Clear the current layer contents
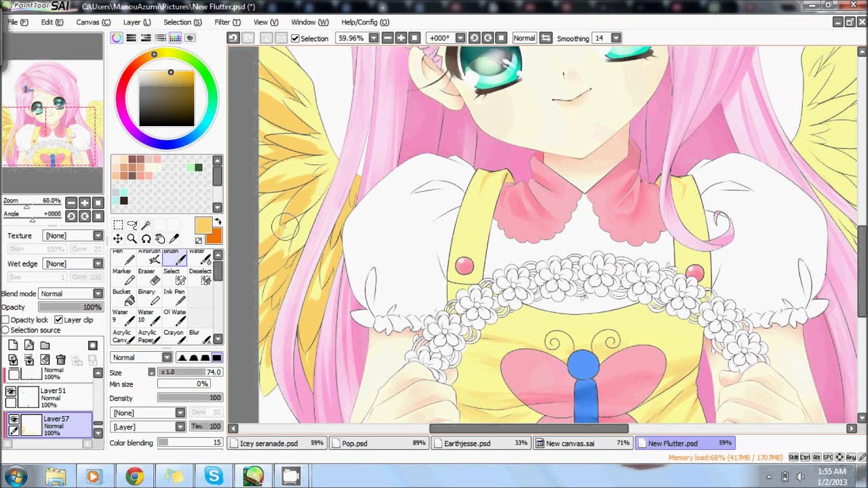This screenshot has width=868, height=488. (x=45, y=359)
